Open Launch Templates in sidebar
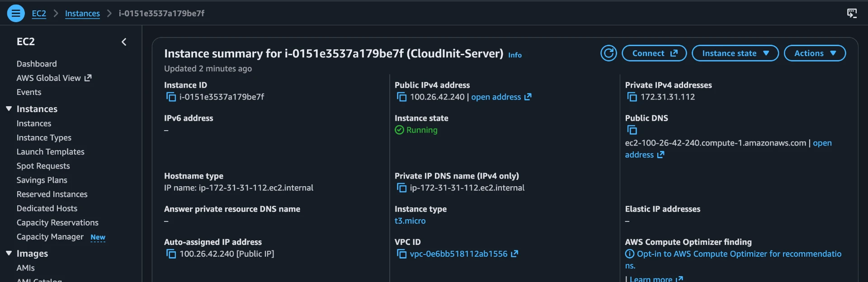This screenshot has height=282, width=868. pos(51,152)
